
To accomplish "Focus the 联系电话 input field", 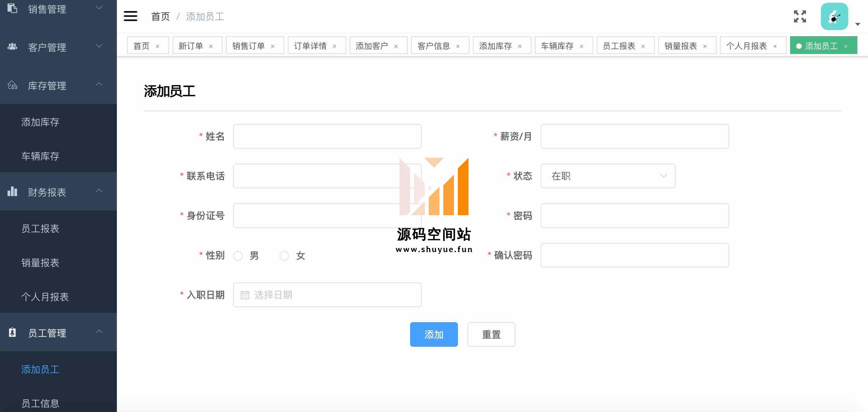I will click(x=327, y=176).
